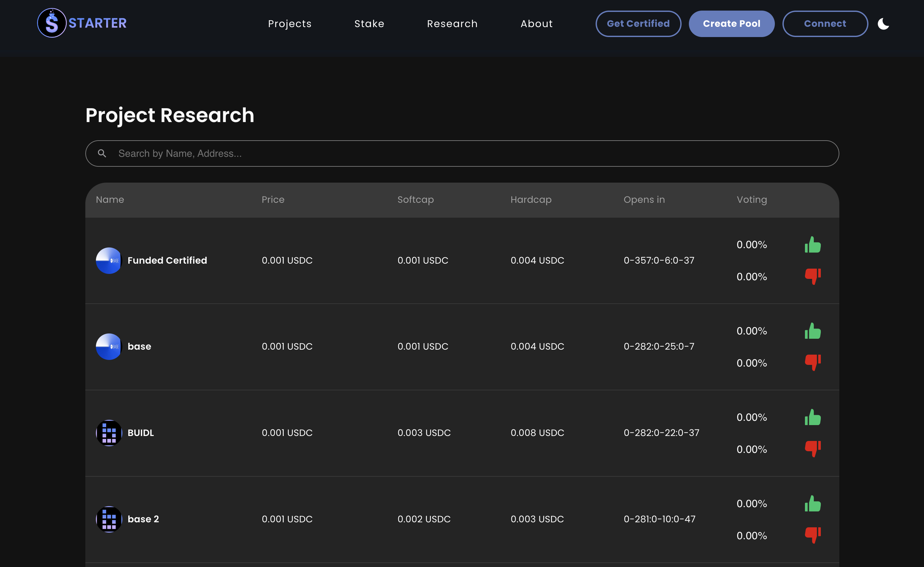Open the Research nav link

coord(452,23)
